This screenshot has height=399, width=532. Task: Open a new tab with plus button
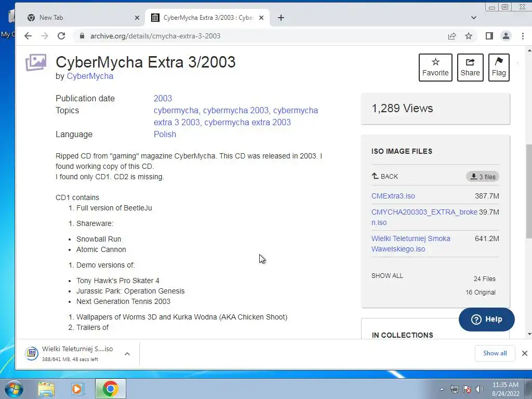click(x=281, y=18)
